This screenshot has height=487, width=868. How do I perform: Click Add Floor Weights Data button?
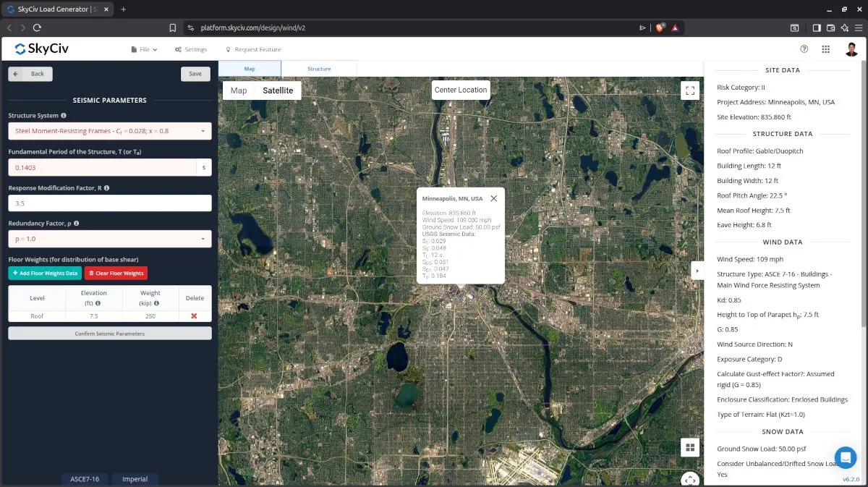click(x=45, y=274)
